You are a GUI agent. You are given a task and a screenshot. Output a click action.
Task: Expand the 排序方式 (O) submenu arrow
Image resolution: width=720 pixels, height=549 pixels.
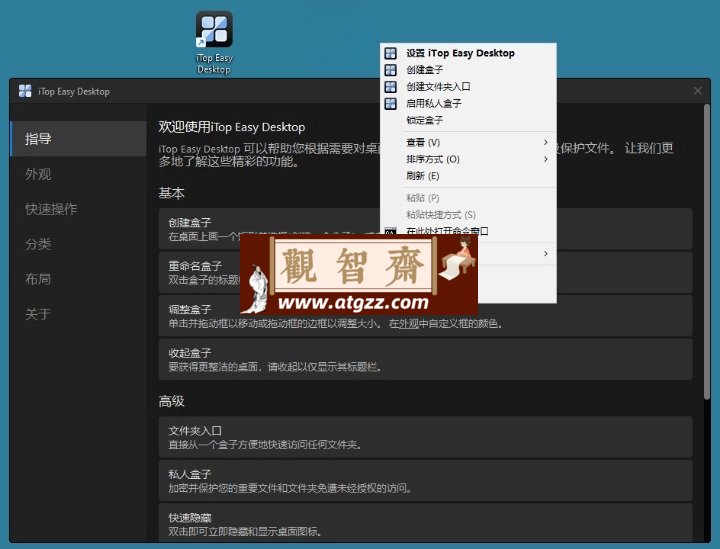point(546,159)
